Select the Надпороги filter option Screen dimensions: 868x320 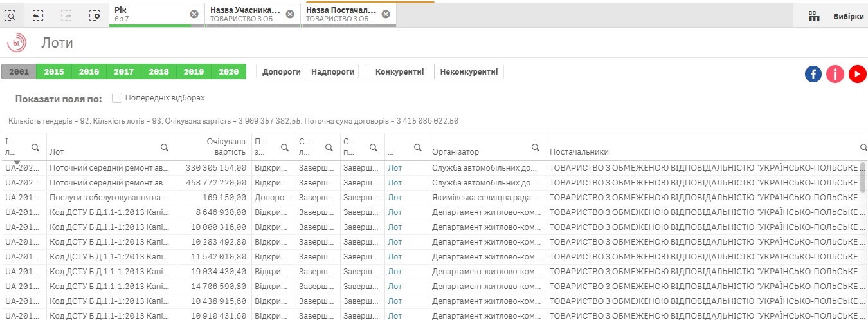pyautogui.click(x=332, y=72)
